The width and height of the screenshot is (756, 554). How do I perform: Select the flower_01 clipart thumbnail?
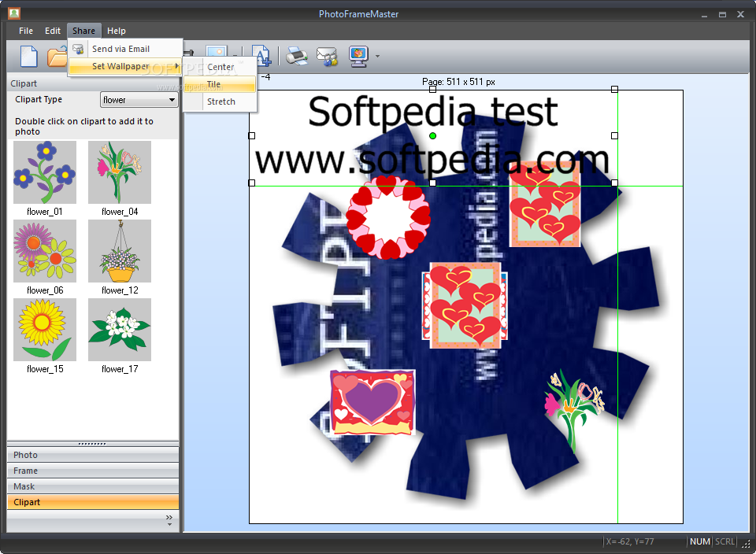pyautogui.click(x=45, y=172)
